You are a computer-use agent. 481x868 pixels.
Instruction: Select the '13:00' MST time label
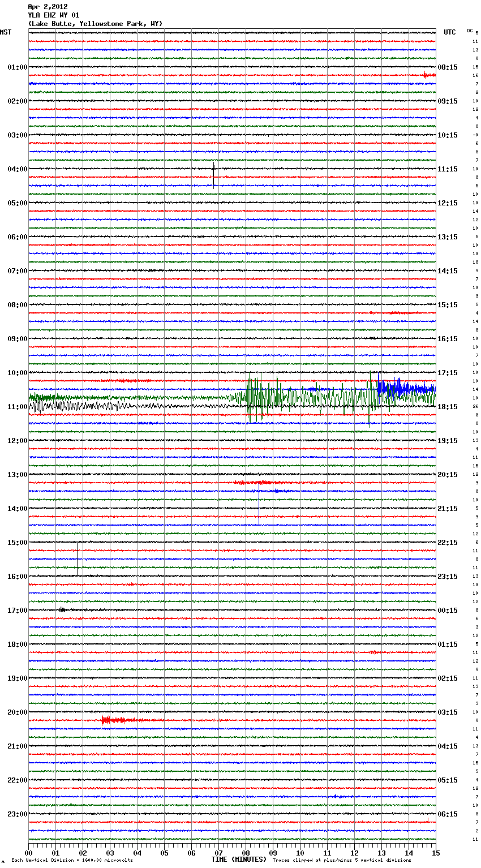pyautogui.click(x=18, y=475)
